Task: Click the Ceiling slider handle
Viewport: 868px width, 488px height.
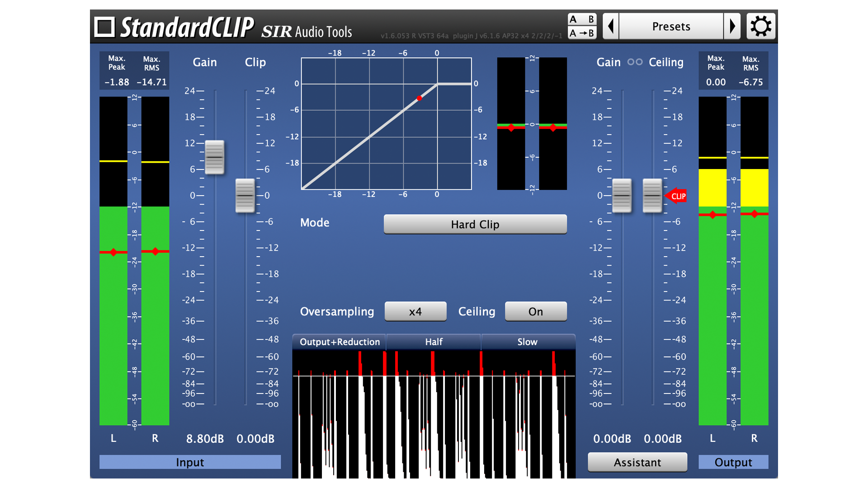Action: pyautogui.click(x=652, y=196)
